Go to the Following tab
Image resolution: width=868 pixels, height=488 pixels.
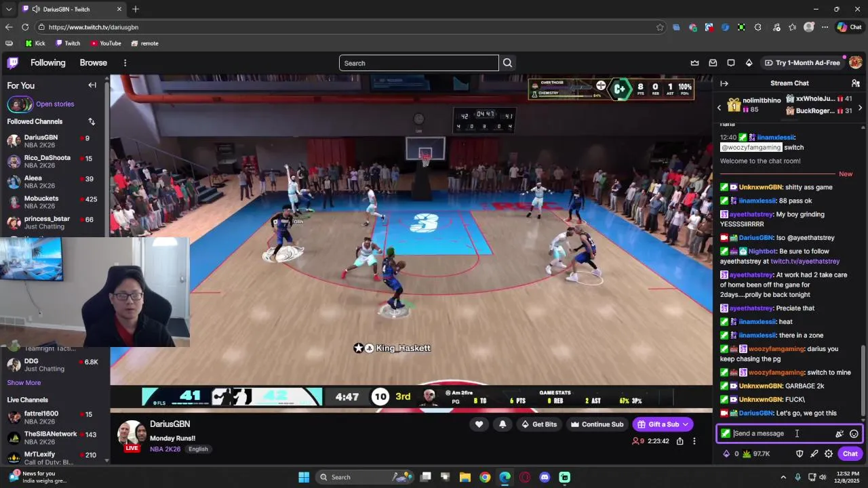click(x=48, y=63)
